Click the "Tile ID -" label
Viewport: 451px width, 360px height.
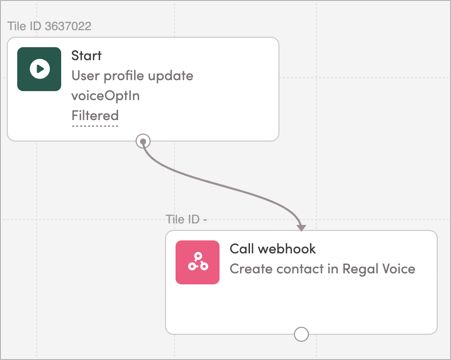(x=186, y=219)
